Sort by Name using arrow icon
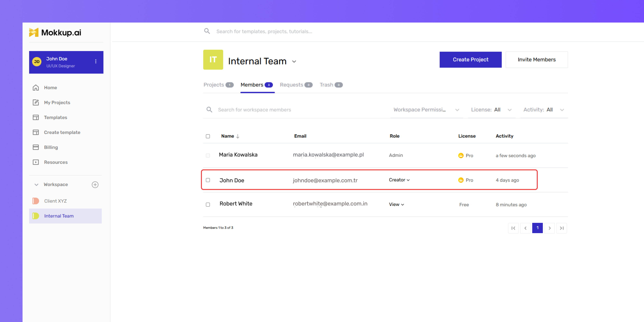644x322 pixels. pyautogui.click(x=238, y=136)
